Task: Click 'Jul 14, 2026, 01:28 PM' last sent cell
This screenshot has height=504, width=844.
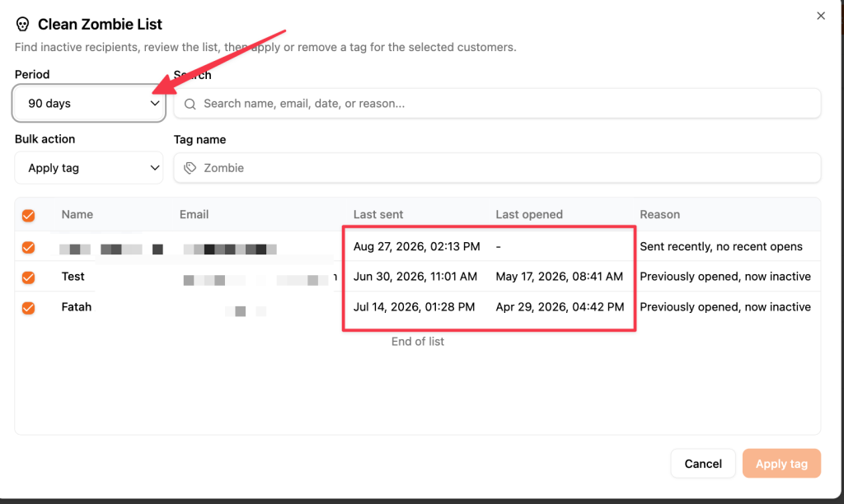Action: point(414,307)
